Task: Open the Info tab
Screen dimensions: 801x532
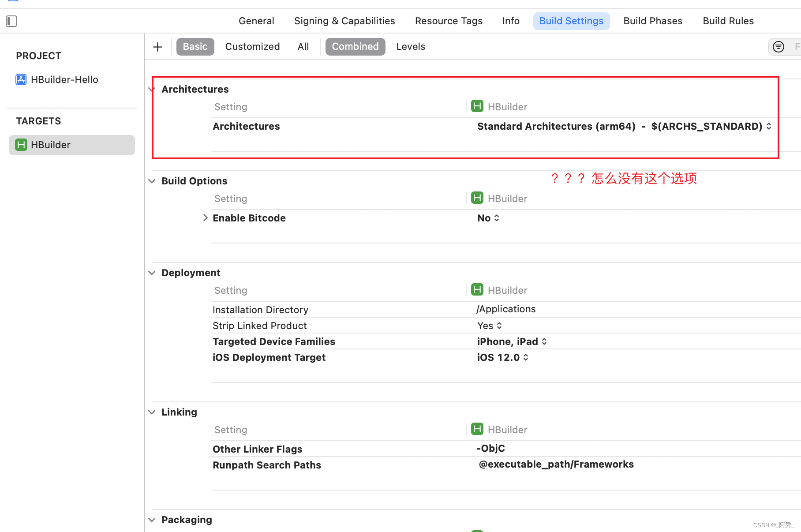Action: [x=511, y=21]
